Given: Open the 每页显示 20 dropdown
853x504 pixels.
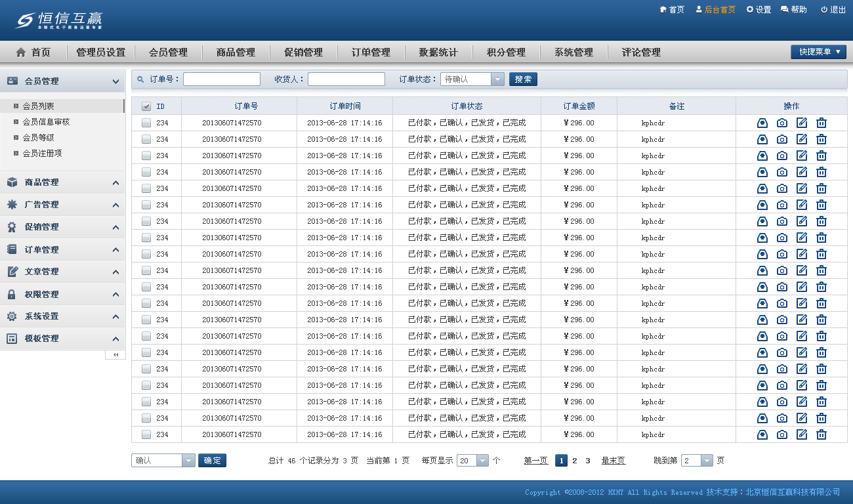Looking at the screenshot, I should click(473, 461).
